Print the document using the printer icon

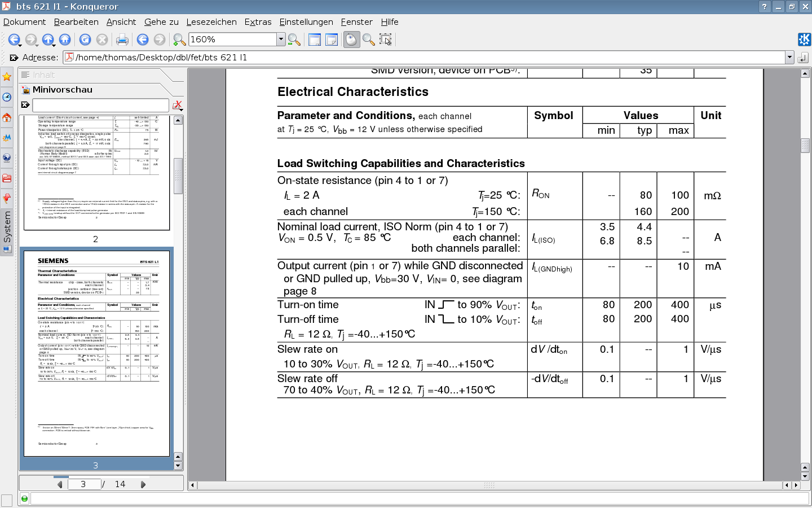[x=122, y=39]
